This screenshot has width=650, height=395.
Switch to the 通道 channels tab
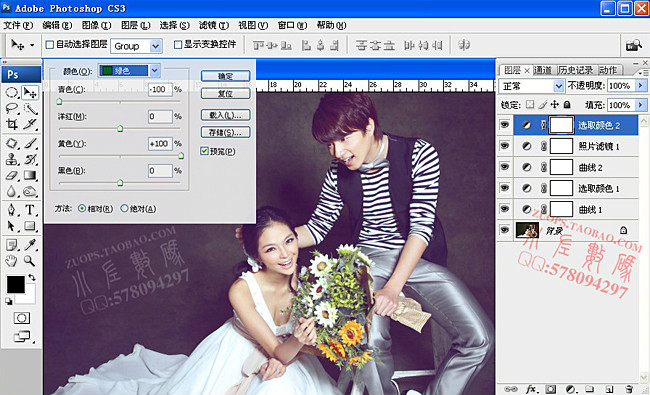click(543, 70)
